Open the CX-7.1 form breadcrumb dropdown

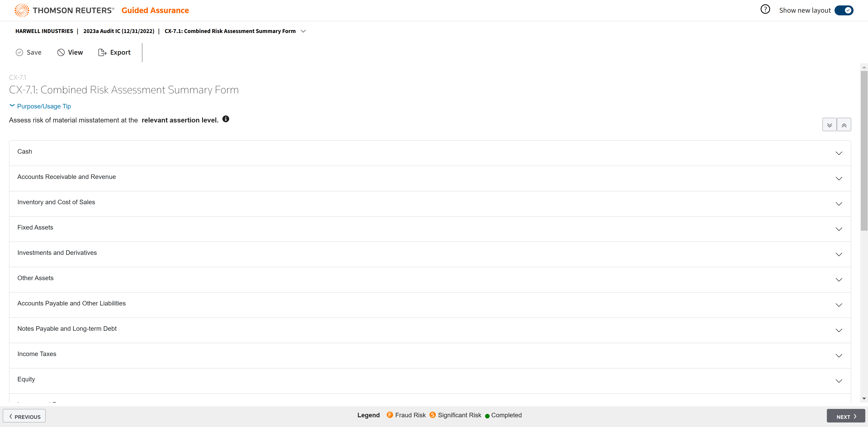click(303, 31)
